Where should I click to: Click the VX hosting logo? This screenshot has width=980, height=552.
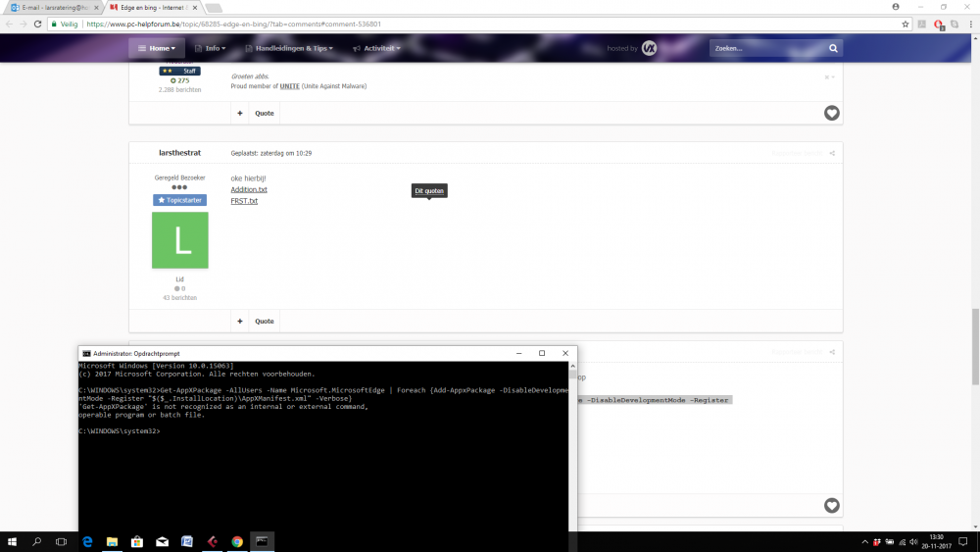coord(650,48)
